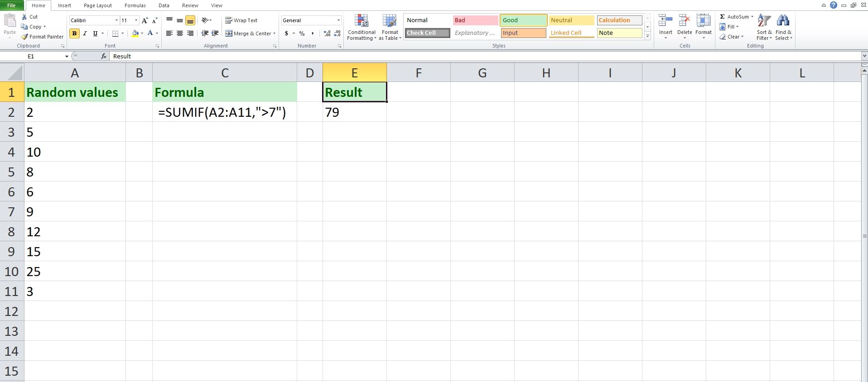
Task: Apply the Linked Cell style
Action: [x=571, y=33]
